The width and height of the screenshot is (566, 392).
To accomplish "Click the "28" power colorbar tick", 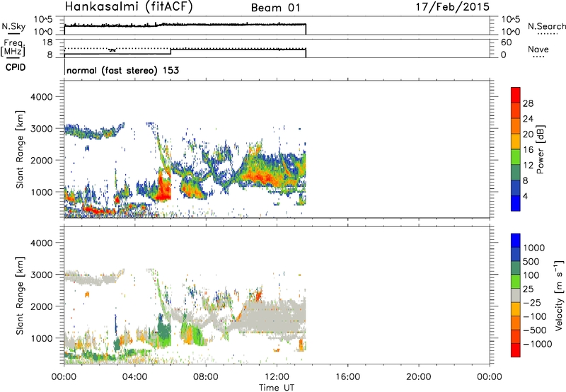I will [528, 103].
